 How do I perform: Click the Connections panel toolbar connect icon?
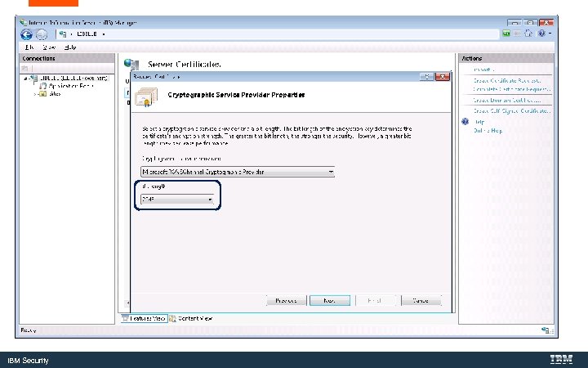(x=24, y=69)
